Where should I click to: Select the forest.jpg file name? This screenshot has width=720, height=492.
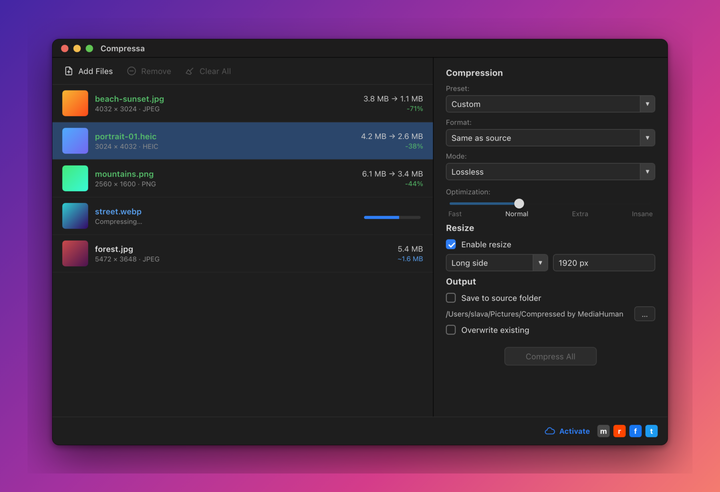[x=114, y=249]
